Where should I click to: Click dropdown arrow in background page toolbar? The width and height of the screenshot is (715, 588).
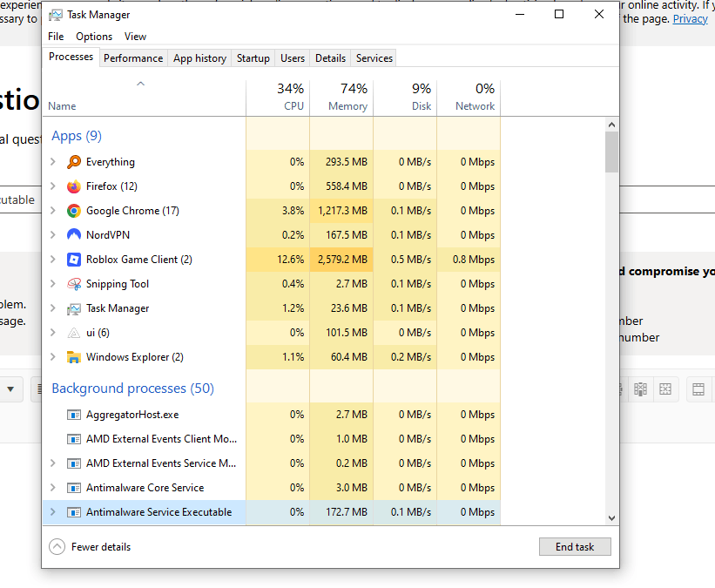10,389
